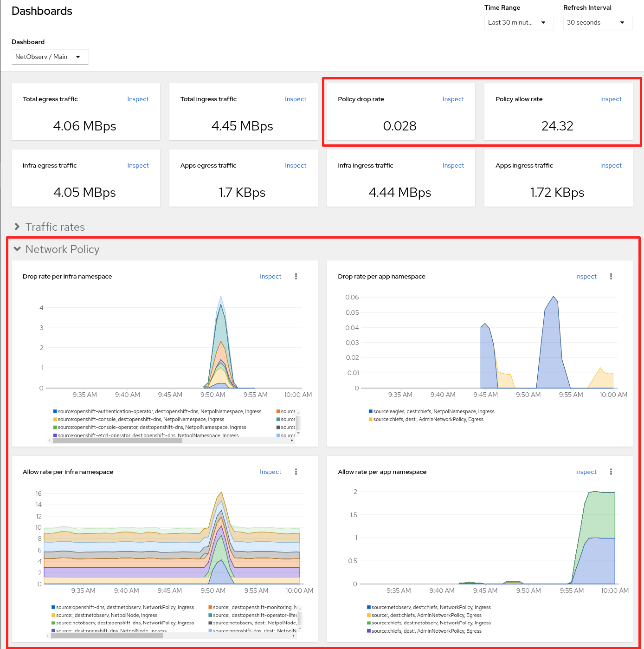Click Inspect on Drop rate per app namespace chart

pos(586,276)
